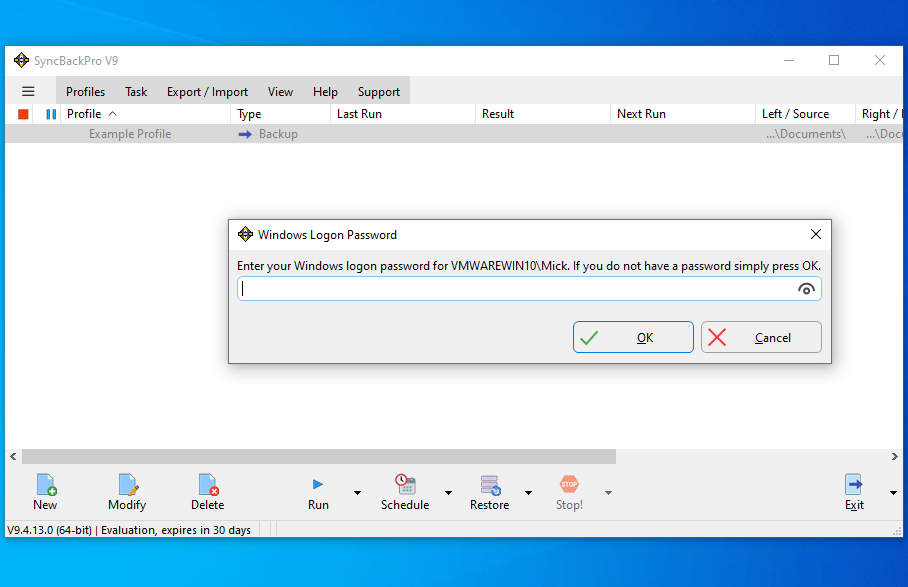Viewport: 908px width, 587px height.
Task: Click the Modify profile icon
Action: (x=128, y=485)
